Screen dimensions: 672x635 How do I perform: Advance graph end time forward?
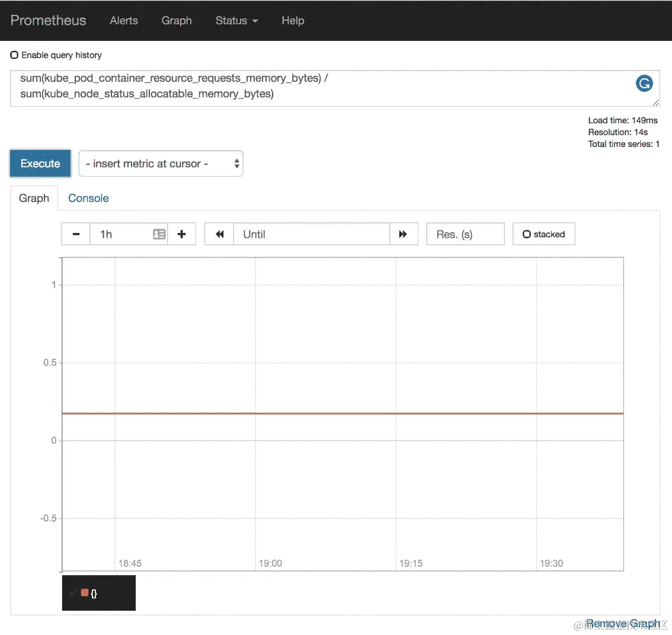404,234
